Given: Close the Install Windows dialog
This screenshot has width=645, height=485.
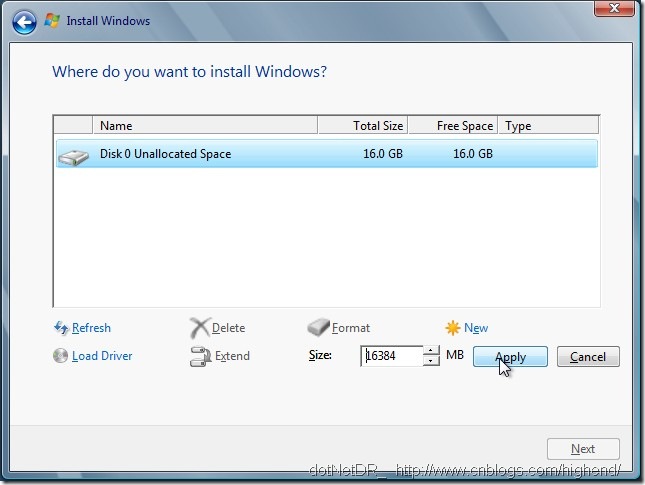Looking at the screenshot, I should tap(614, 8).
